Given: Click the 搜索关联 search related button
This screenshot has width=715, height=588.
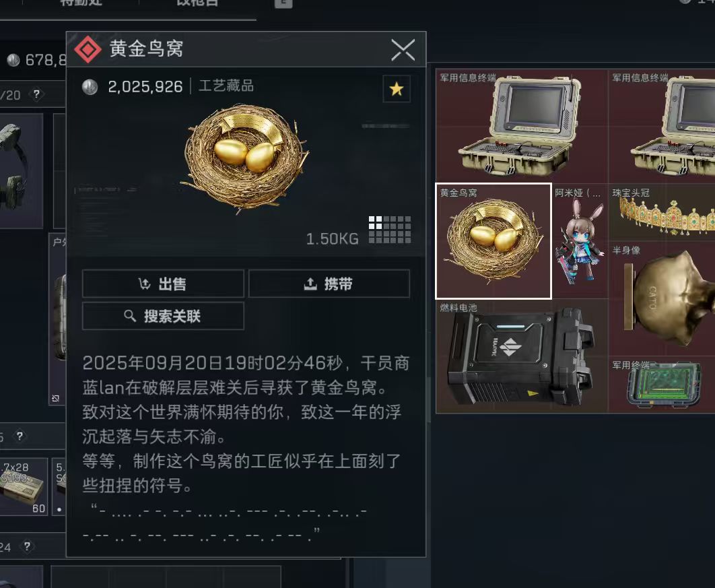Looking at the screenshot, I should click(x=163, y=316).
